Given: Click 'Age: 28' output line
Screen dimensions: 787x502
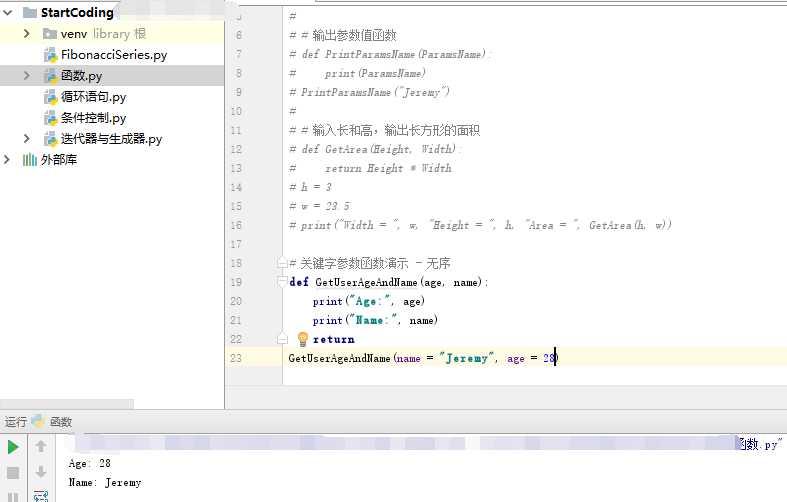Looking at the screenshot, I should tap(89, 463).
